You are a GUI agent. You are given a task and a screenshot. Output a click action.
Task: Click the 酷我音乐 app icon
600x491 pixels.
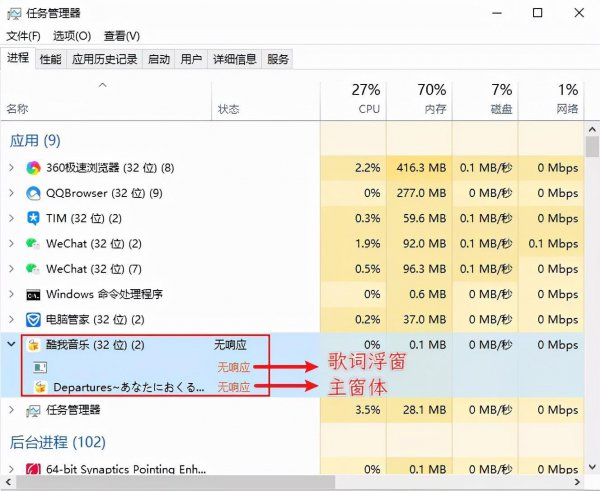(x=33, y=345)
